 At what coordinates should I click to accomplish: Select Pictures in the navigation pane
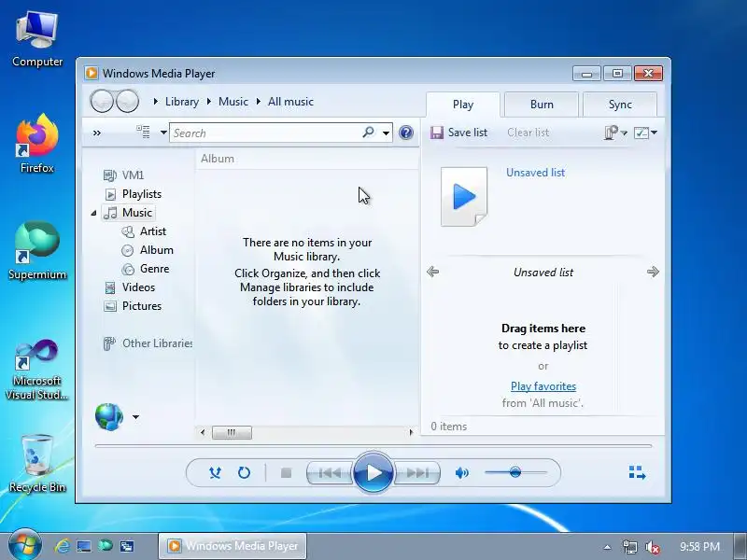pyautogui.click(x=133, y=306)
